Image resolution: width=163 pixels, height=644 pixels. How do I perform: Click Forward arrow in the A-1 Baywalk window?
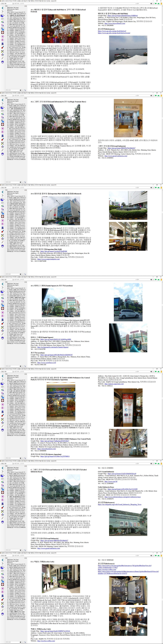pos(2,12)
